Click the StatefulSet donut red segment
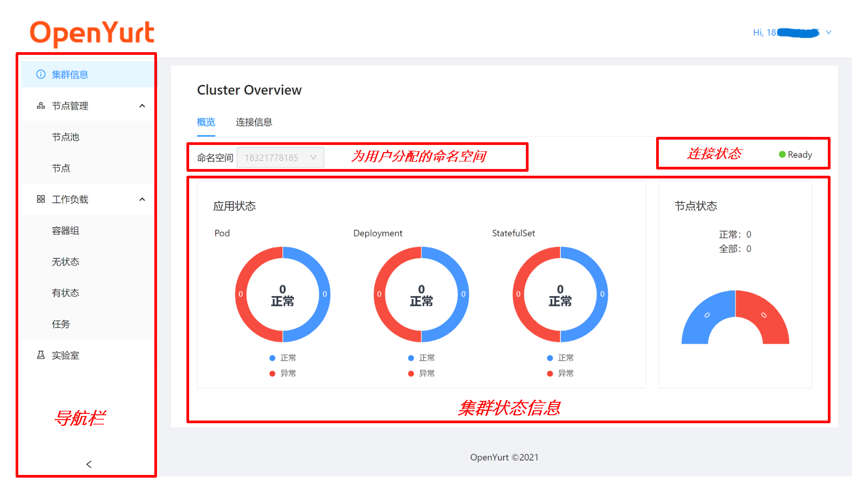This screenshot has height=487, width=868. click(518, 294)
